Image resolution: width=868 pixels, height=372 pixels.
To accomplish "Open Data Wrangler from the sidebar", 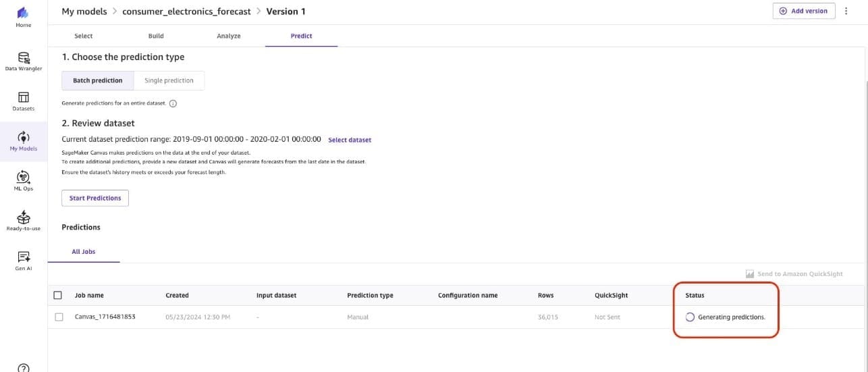I will (23, 58).
